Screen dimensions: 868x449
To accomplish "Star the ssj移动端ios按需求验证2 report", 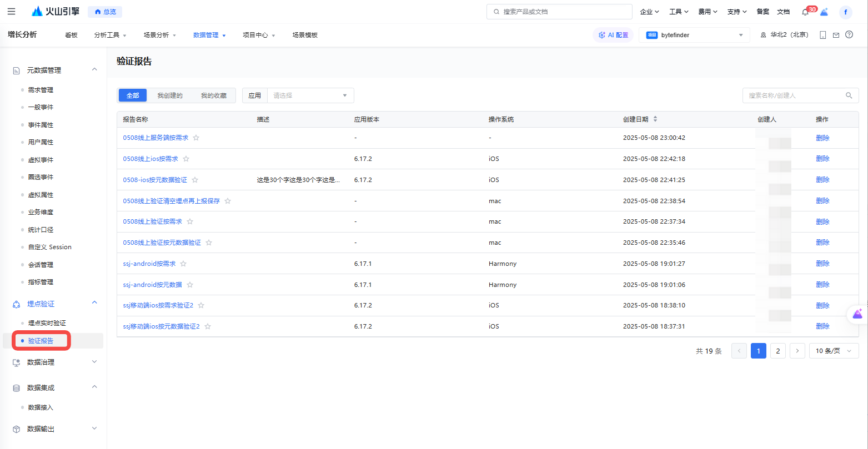I will coord(201,305).
